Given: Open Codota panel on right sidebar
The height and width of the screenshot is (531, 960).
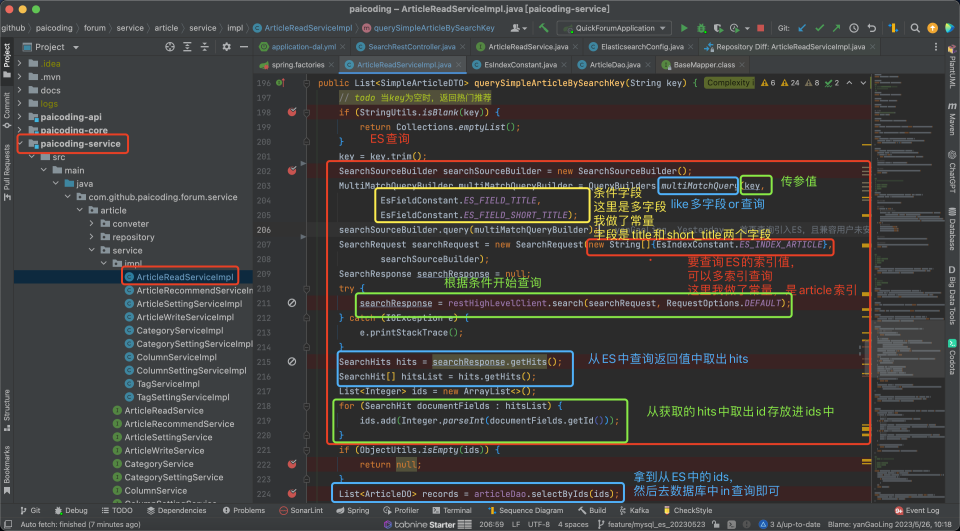Looking at the screenshot, I should [x=952, y=356].
